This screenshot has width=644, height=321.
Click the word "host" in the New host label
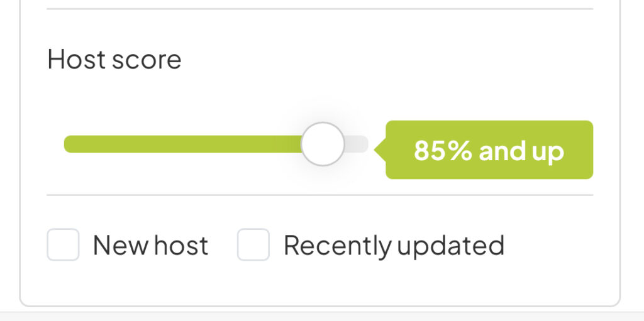182,246
